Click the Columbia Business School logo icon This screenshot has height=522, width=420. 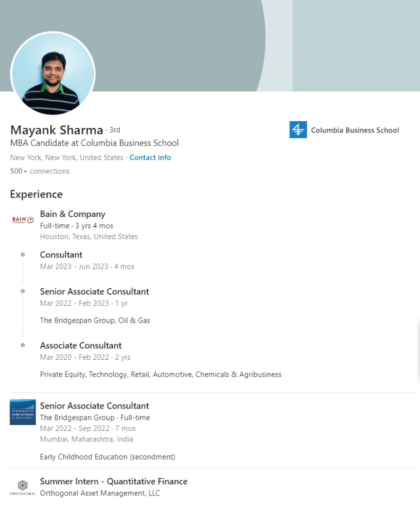click(x=298, y=130)
